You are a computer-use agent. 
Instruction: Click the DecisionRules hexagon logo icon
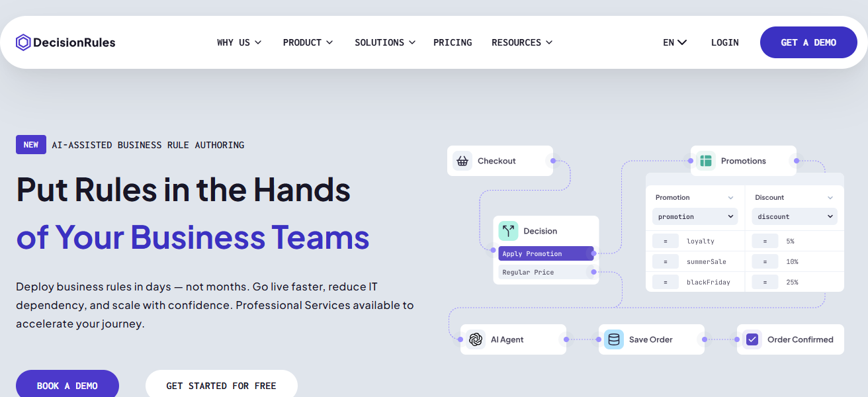click(x=23, y=42)
